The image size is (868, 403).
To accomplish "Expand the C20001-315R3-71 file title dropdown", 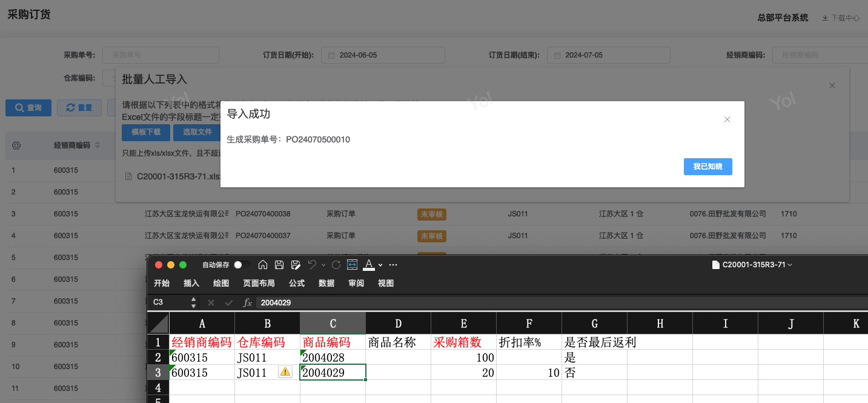I will click(x=790, y=265).
